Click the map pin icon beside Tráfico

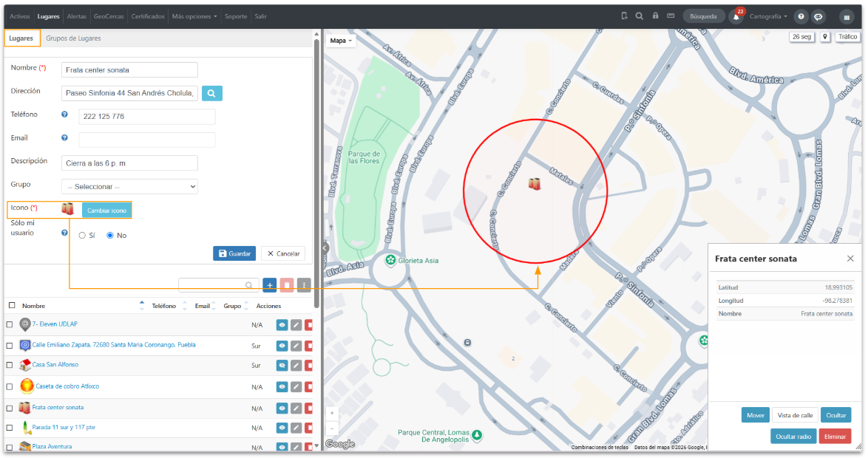(825, 36)
